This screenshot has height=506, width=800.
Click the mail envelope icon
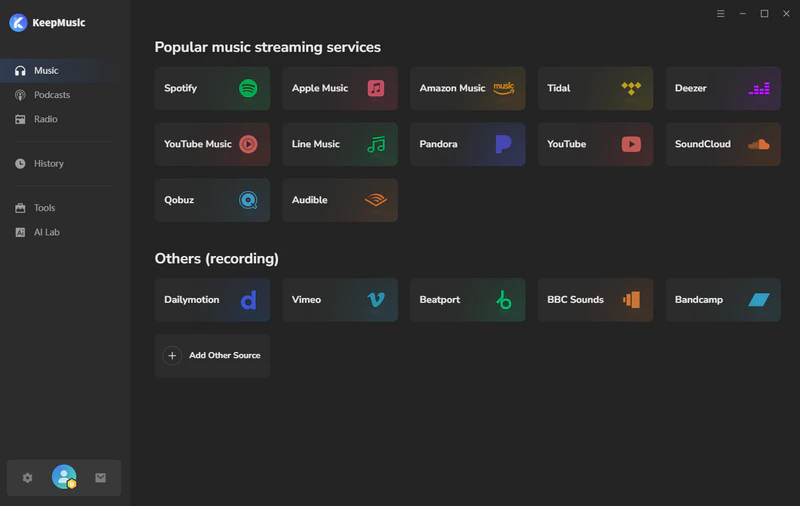click(x=100, y=478)
